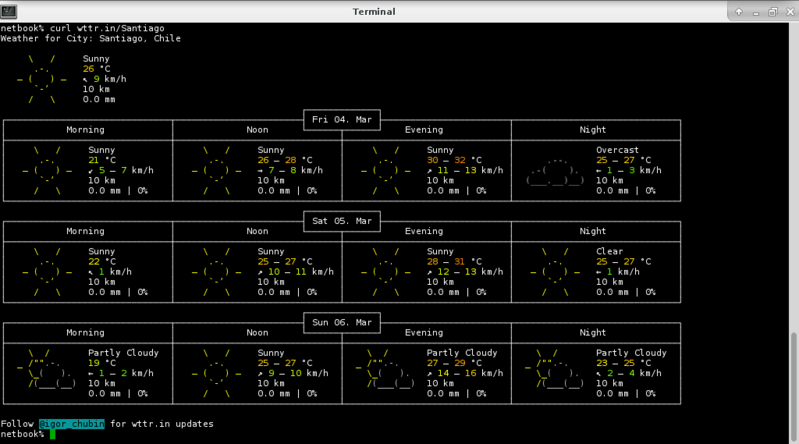Click the roll-up window arrow button
Screen dimensions: 799x444
(x=739, y=12)
